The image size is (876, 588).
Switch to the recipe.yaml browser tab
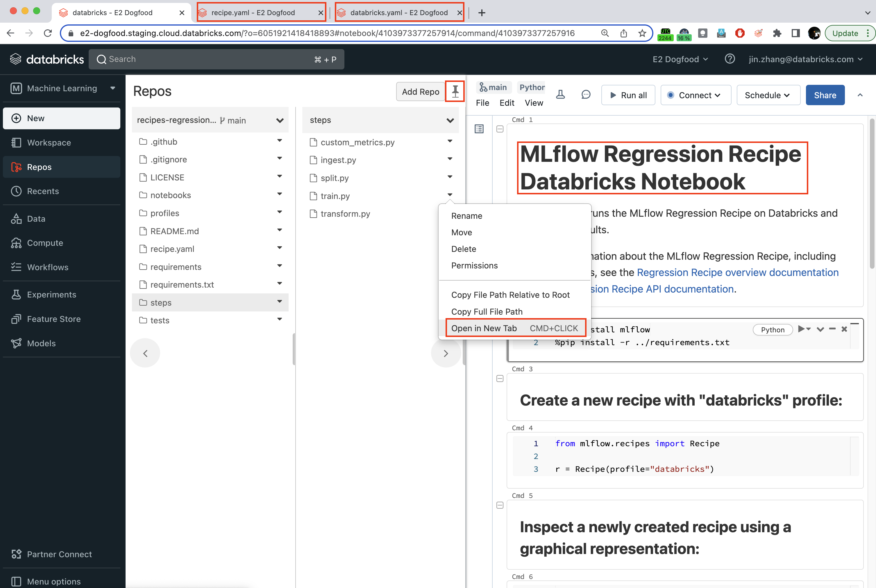(x=253, y=12)
